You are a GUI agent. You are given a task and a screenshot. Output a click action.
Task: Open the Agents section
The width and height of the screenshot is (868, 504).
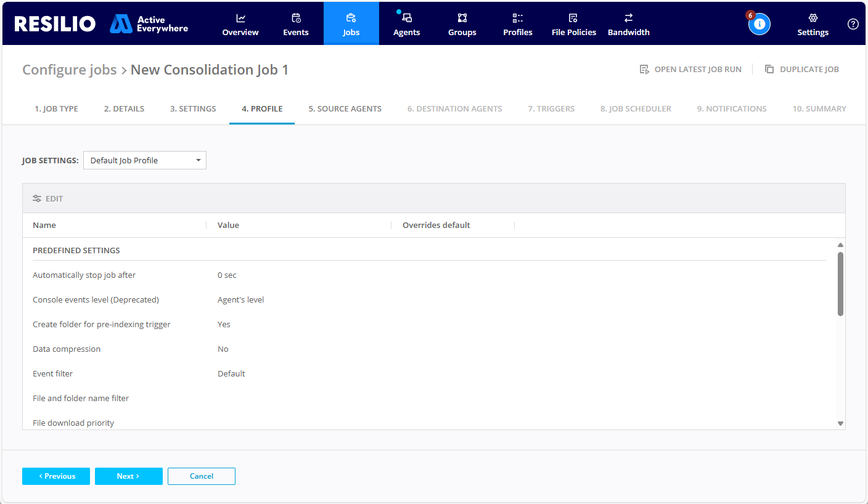coord(406,25)
